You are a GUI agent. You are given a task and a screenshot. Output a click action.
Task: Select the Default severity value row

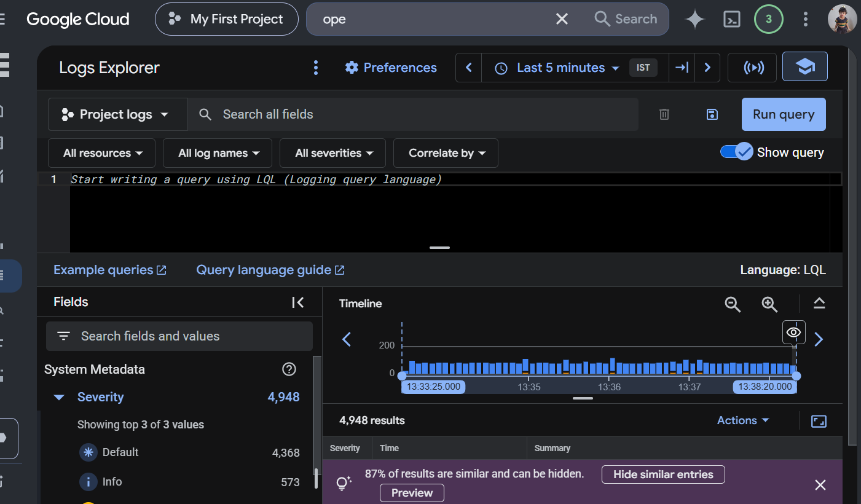point(189,452)
